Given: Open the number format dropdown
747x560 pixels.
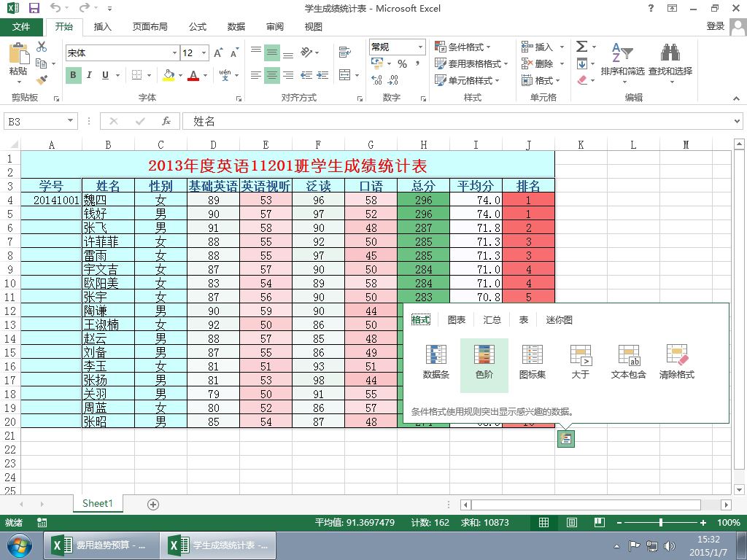Looking at the screenshot, I should (x=420, y=47).
